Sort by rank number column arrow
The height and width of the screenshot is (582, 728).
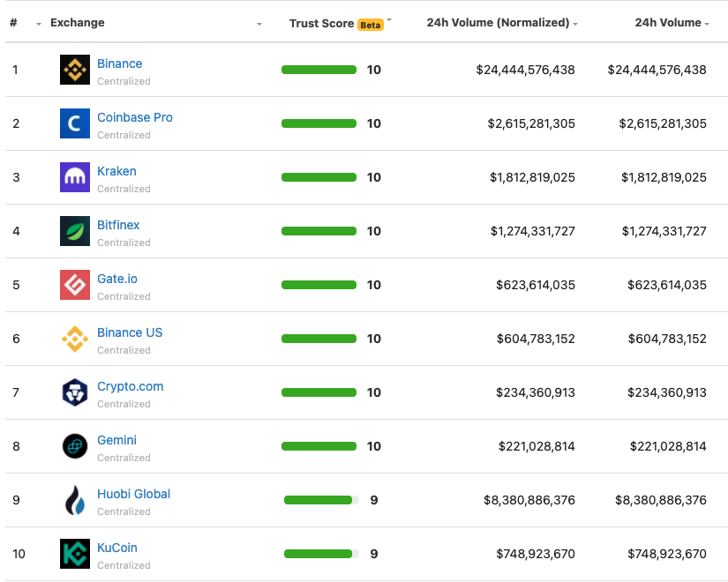(x=39, y=24)
